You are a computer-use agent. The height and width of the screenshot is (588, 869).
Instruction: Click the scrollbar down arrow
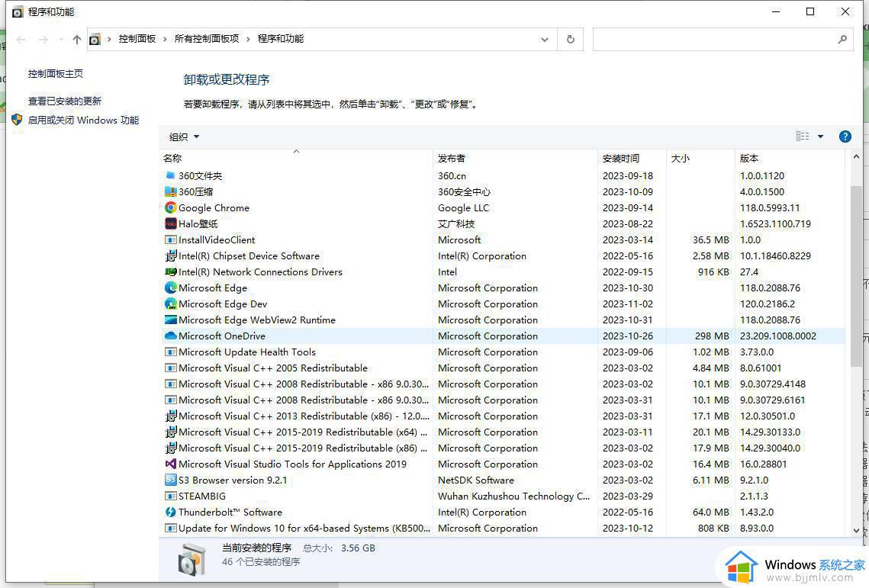[856, 530]
